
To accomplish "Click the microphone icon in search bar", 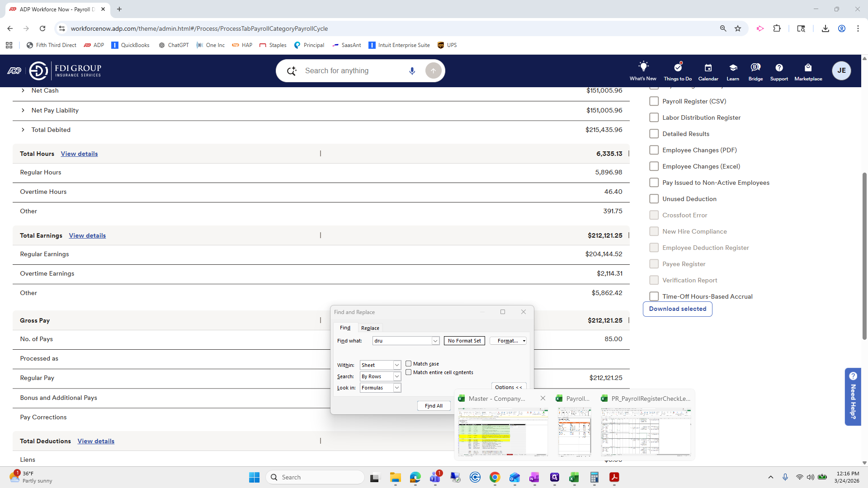I will pos(412,71).
